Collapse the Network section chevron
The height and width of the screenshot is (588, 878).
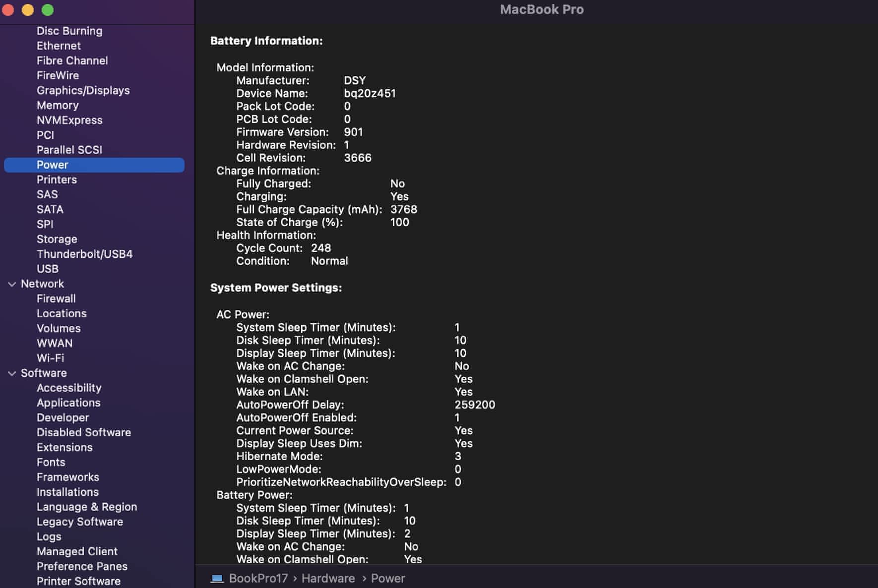(12, 284)
